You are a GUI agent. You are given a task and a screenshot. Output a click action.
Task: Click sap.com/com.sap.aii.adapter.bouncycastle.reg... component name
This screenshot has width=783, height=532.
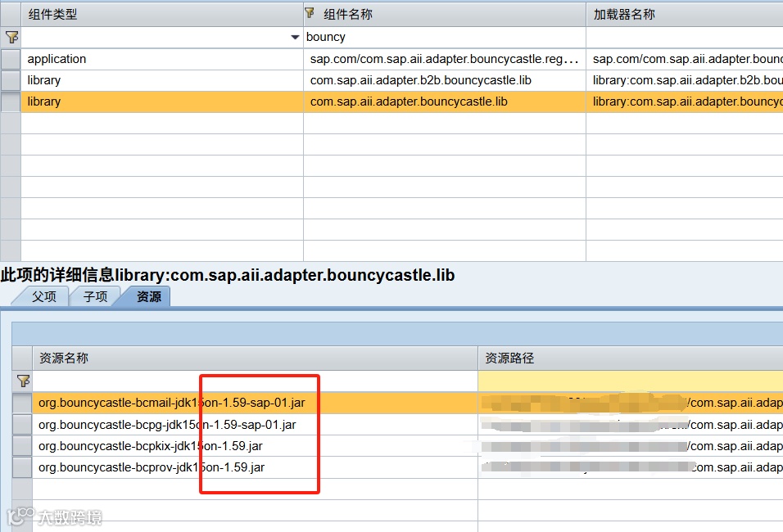click(445, 59)
